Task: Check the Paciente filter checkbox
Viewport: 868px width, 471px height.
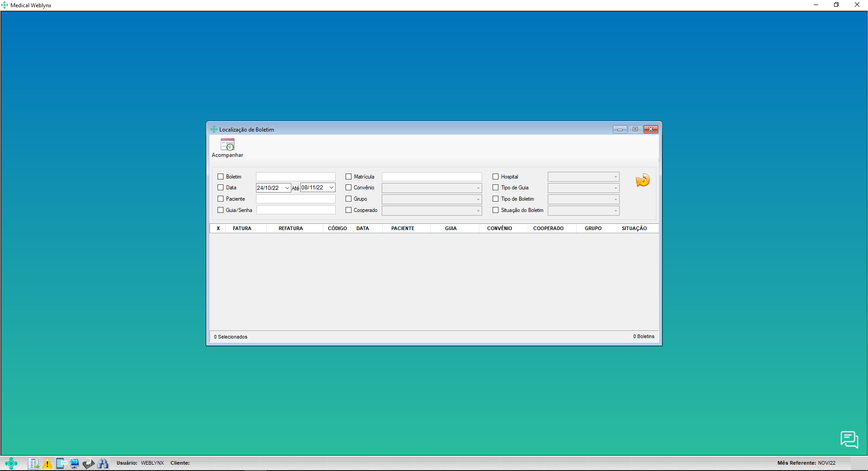Action: 221,199
